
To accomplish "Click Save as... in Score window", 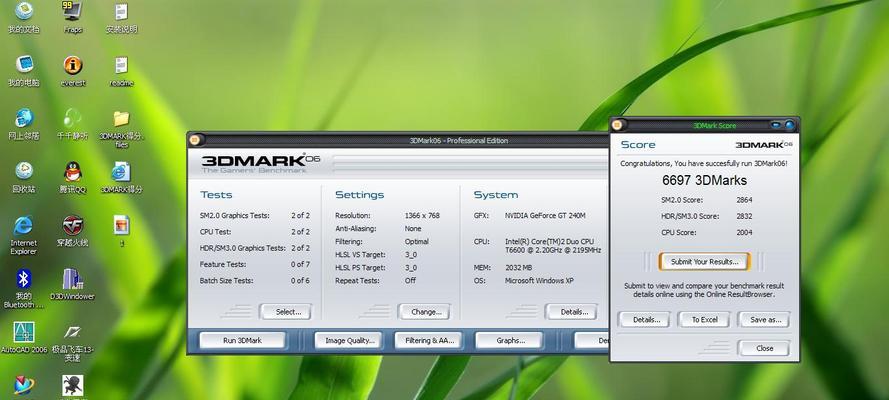I will pyautogui.click(x=765, y=320).
